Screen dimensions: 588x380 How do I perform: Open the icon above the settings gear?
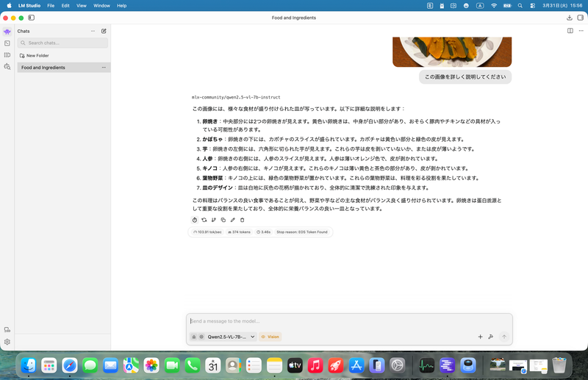pyautogui.click(x=7, y=330)
